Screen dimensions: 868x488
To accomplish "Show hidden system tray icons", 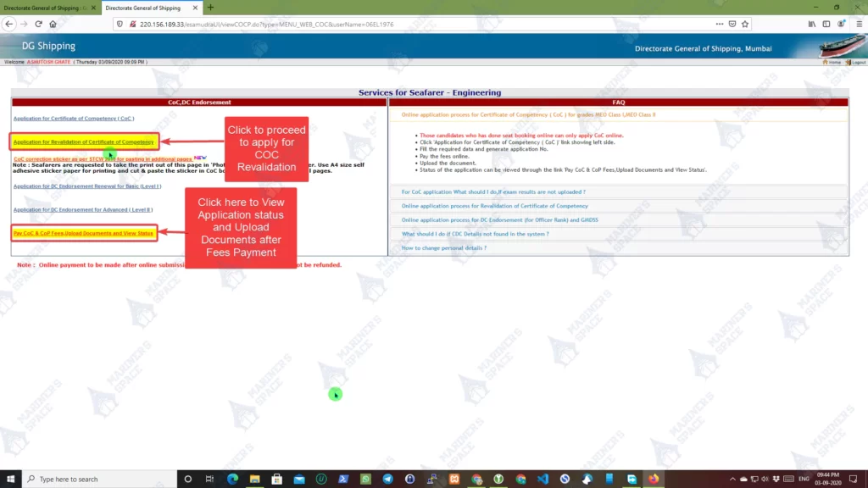I will tap(732, 479).
